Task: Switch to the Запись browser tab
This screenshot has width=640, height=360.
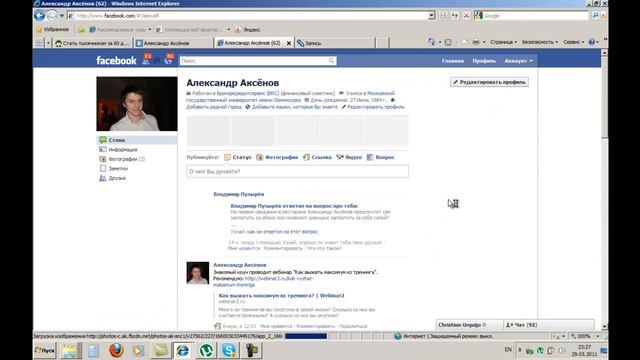Action: [x=334, y=43]
